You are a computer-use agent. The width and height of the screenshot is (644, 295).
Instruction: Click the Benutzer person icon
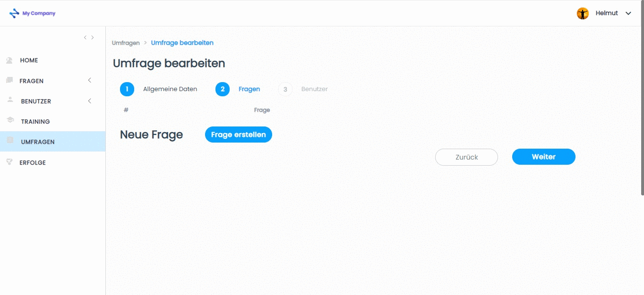[x=10, y=101]
